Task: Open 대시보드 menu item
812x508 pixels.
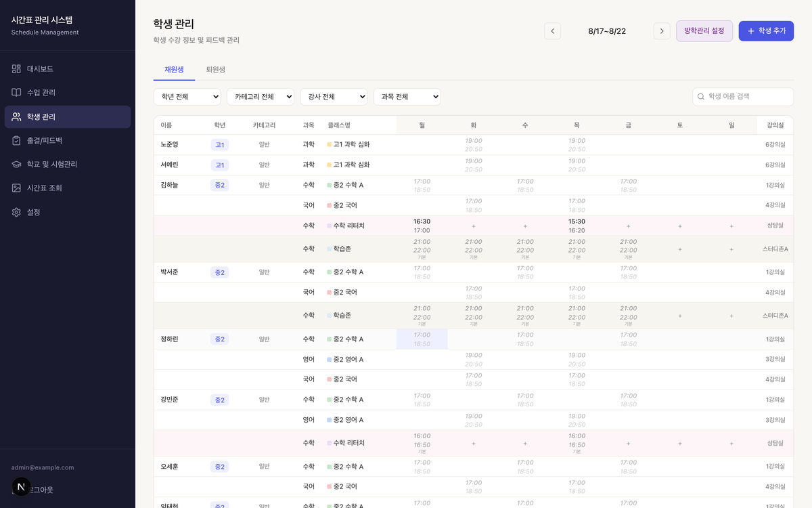Action: point(68,69)
